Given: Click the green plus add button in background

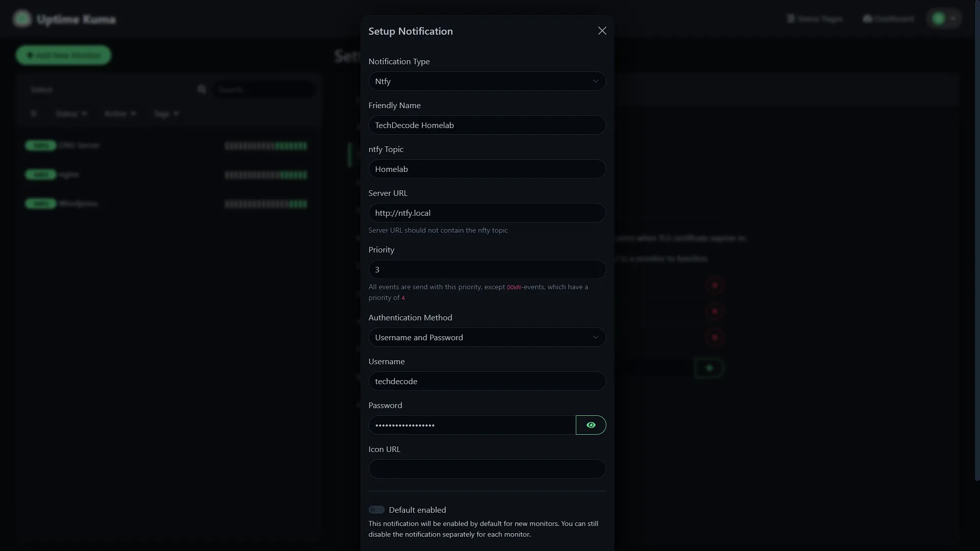Looking at the screenshot, I should click(708, 368).
